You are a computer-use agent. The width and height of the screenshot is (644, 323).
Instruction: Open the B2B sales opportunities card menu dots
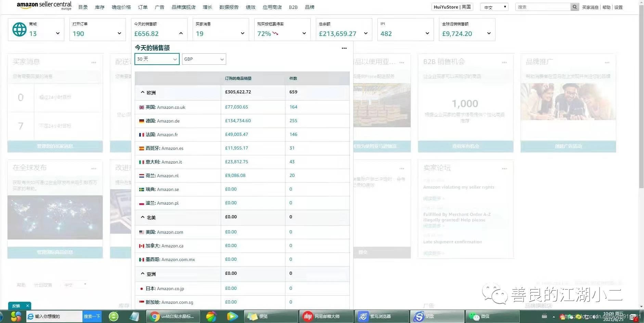504,63
